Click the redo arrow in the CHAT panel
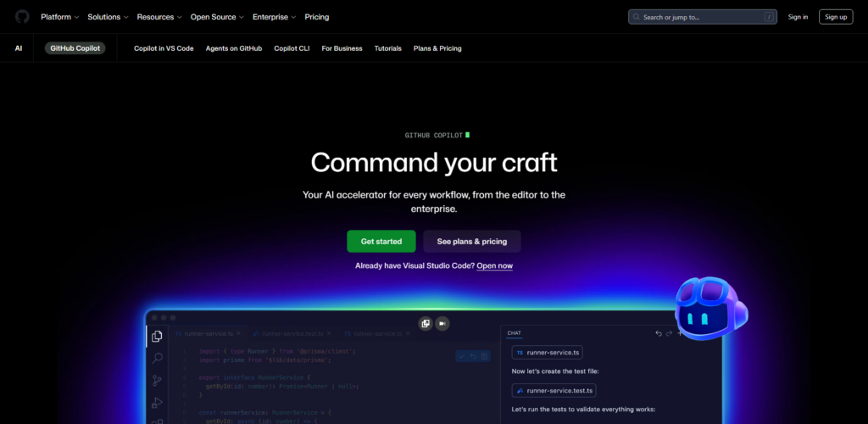Image resolution: width=868 pixels, height=424 pixels. pyautogui.click(x=670, y=333)
